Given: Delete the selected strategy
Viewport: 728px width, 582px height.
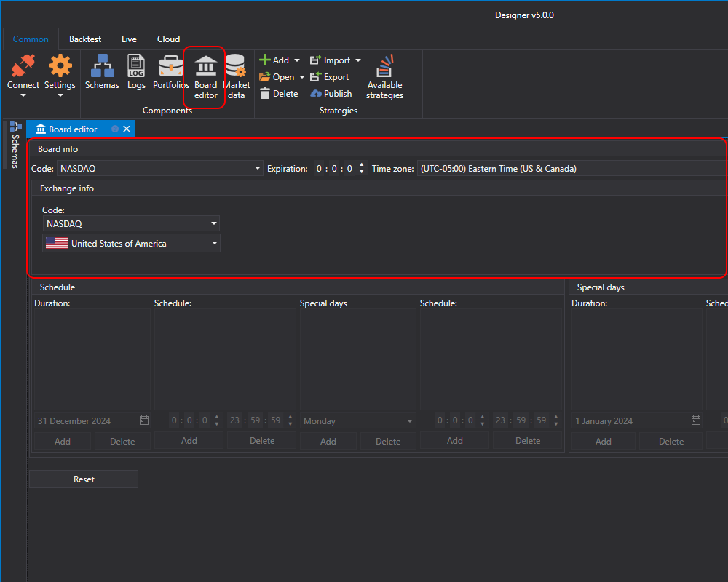Looking at the screenshot, I should [x=279, y=94].
